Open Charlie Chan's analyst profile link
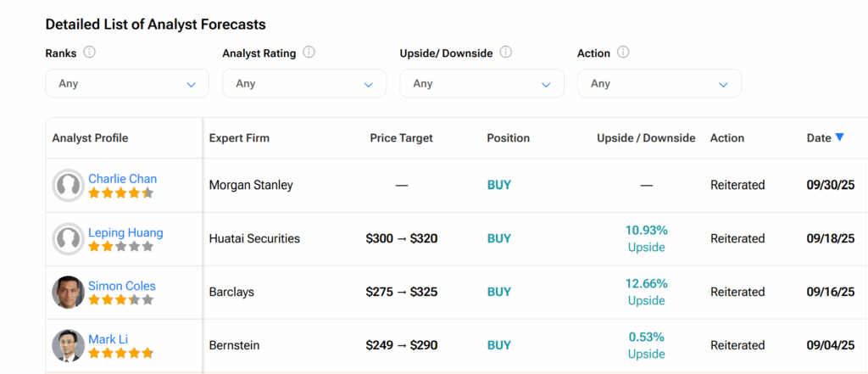The height and width of the screenshot is (374, 868). tap(122, 179)
